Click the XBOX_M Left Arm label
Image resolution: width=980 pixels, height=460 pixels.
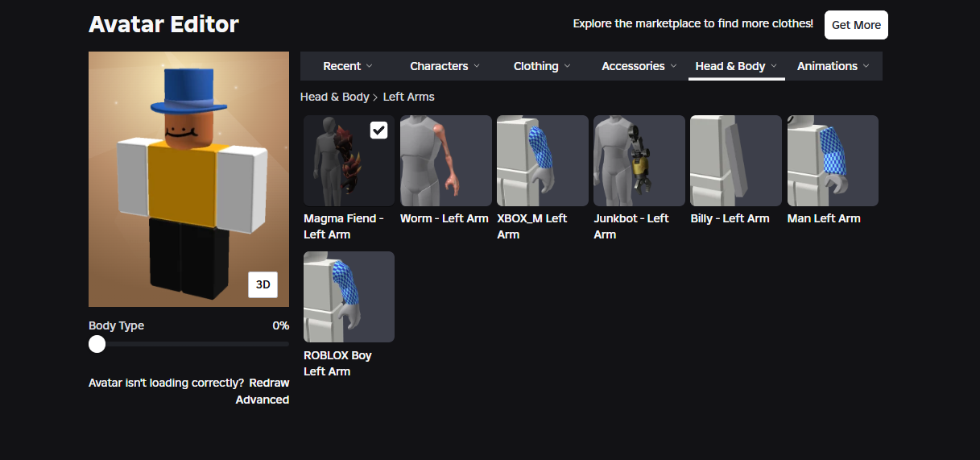[532, 226]
